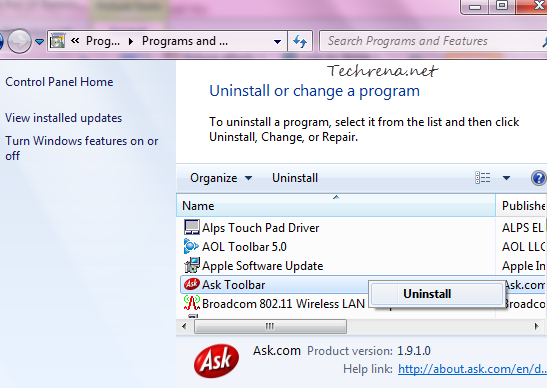
Task: Click the Apple Software Update icon
Action: click(192, 266)
